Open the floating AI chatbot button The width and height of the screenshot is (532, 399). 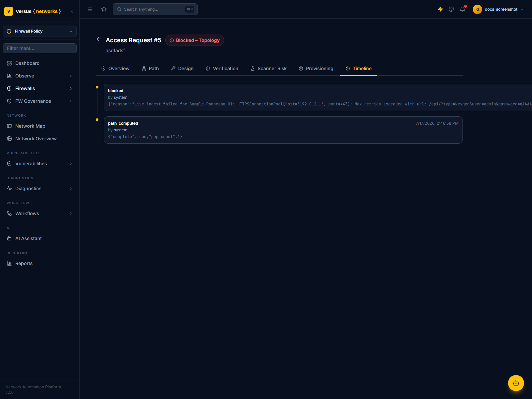pyautogui.click(x=516, y=383)
